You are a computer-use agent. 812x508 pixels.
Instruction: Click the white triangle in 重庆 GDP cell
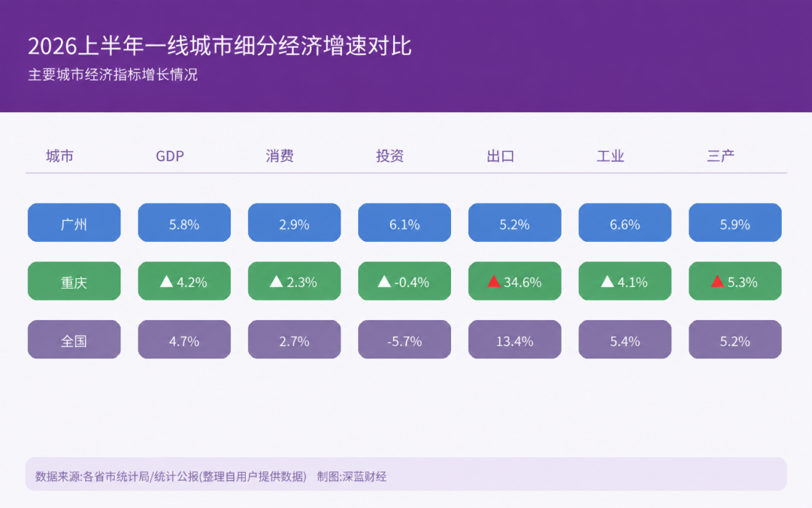coord(166,281)
